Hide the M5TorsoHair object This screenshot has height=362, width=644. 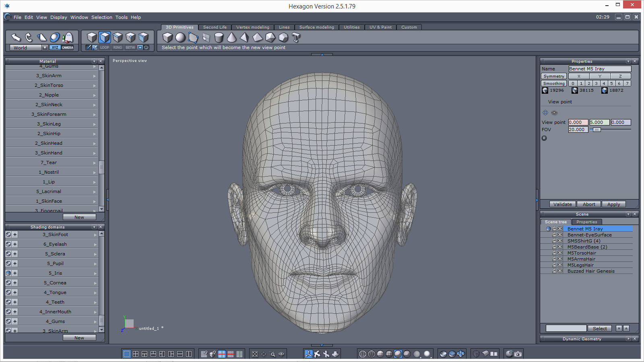tap(560, 253)
